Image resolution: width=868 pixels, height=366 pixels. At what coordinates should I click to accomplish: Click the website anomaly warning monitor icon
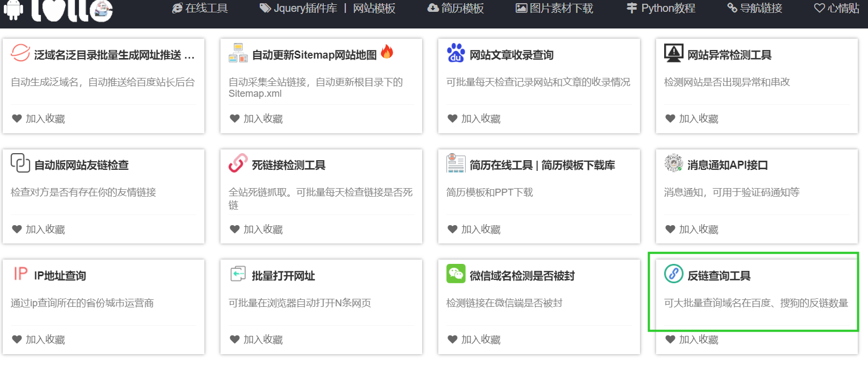click(x=673, y=53)
